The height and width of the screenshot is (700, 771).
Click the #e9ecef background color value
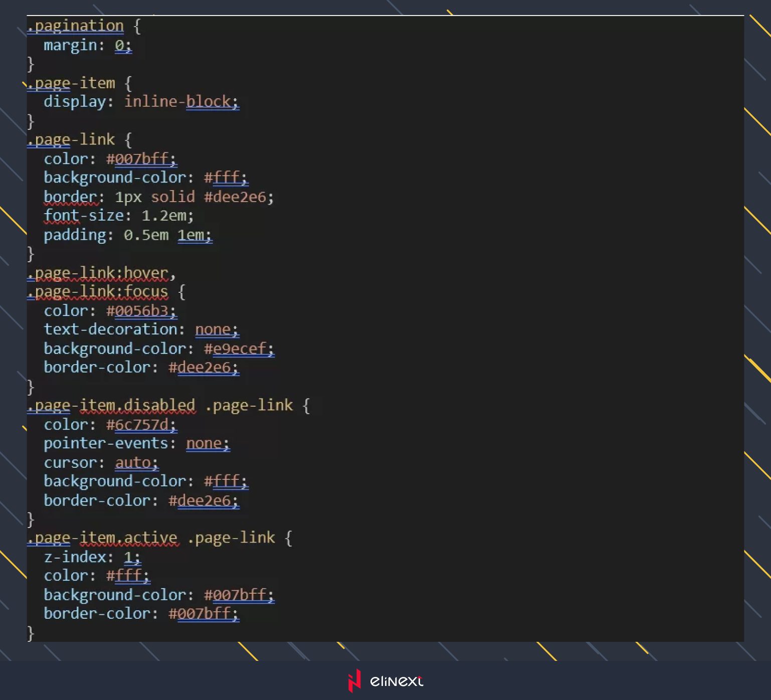[x=239, y=348]
